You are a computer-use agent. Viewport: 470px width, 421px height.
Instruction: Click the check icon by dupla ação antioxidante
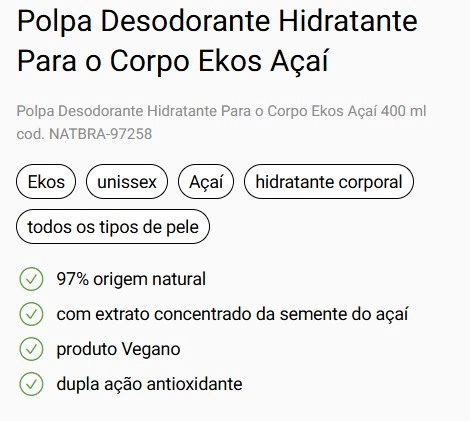pos(31,384)
